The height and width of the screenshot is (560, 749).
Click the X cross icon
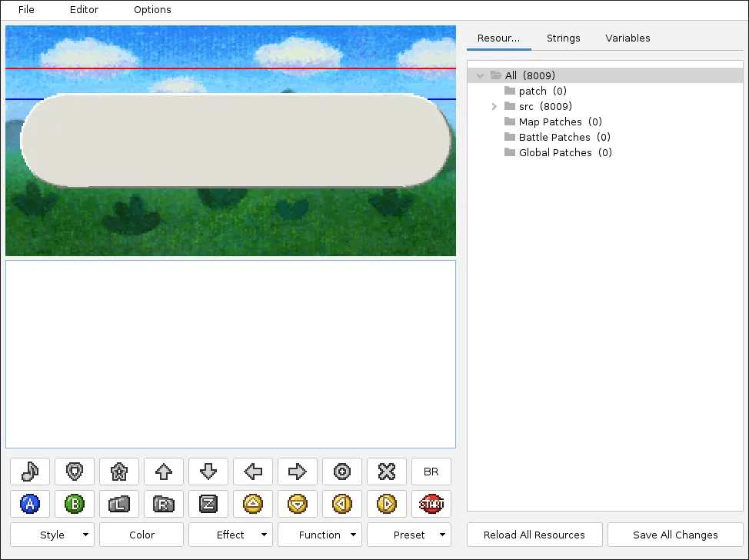[386, 472]
